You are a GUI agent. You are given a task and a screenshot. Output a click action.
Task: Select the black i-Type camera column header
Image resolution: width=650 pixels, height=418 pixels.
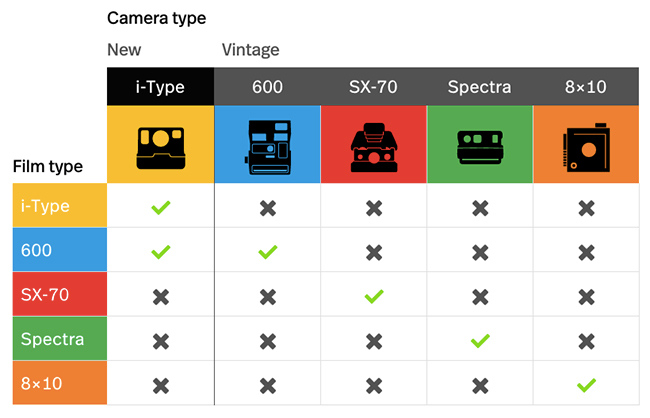pyautogui.click(x=160, y=87)
